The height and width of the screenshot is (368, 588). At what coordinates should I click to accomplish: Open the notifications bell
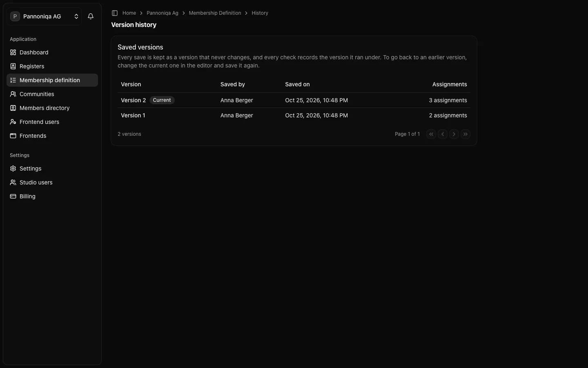tap(91, 16)
